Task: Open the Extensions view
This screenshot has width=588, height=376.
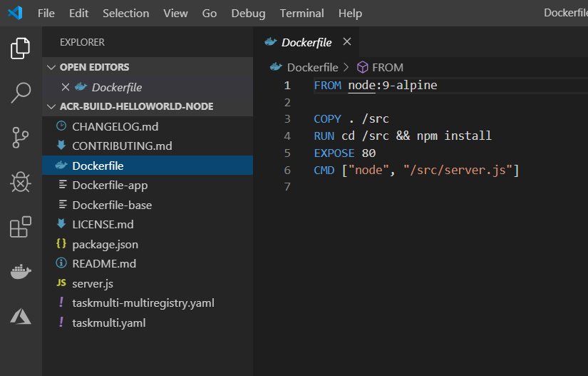Action: [x=20, y=227]
